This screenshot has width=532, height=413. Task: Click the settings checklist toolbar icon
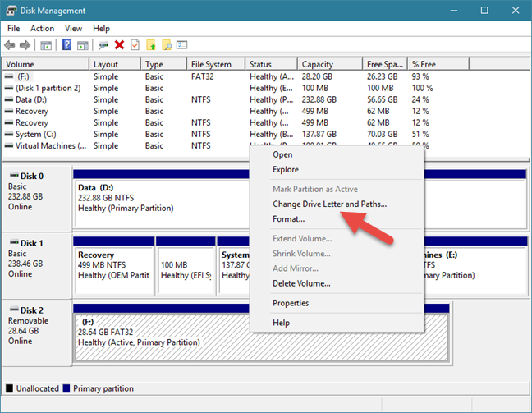point(182,45)
